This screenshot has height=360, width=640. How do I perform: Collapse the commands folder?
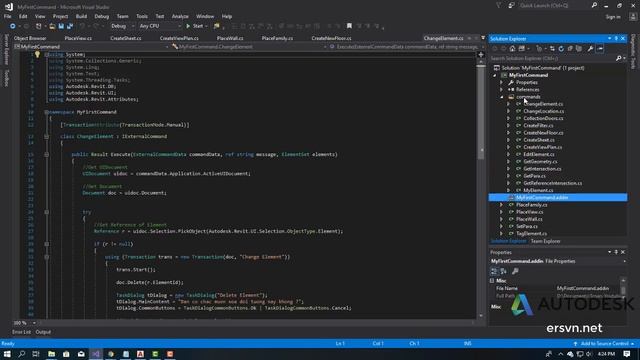pyautogui.click(x=502, y=97)
